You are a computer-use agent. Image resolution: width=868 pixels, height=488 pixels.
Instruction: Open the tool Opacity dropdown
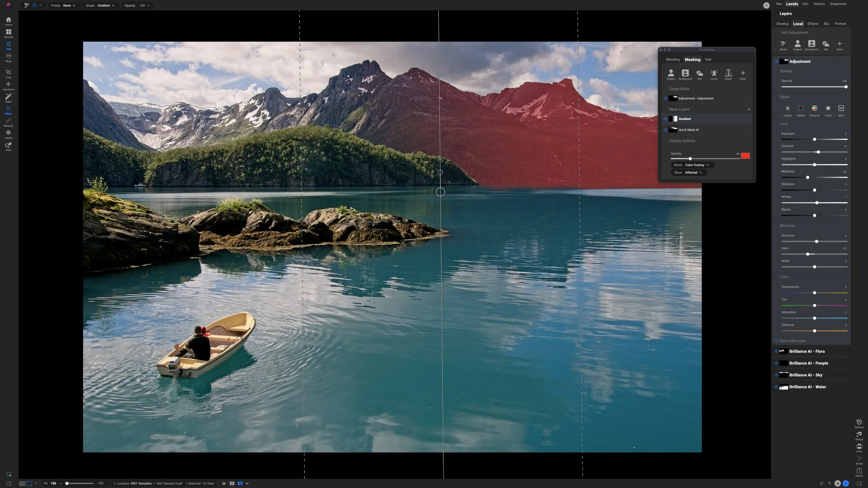(x=137, y=6)
